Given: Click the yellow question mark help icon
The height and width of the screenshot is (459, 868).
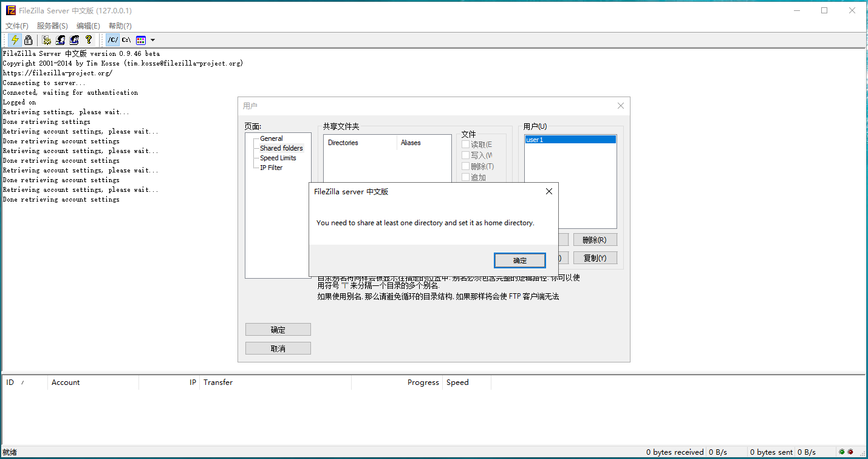Looking at the screenshot, I should (89, 40).
